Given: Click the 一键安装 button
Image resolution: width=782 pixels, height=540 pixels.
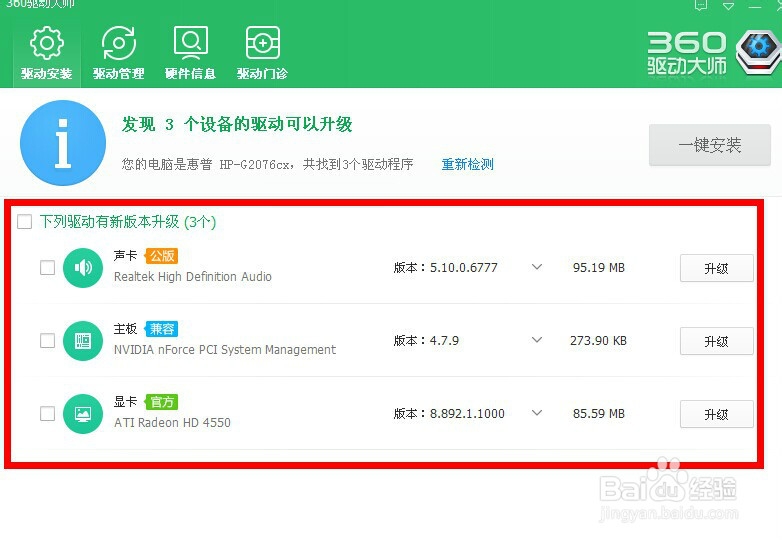Looking at the screenshot, I should (x=710, y=145).
